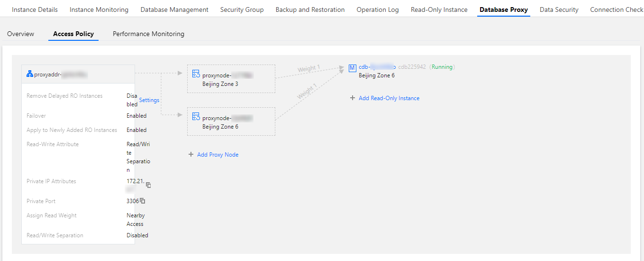Open the Instance Details tab
644x261 pixels.
click(x=35, y=9)
